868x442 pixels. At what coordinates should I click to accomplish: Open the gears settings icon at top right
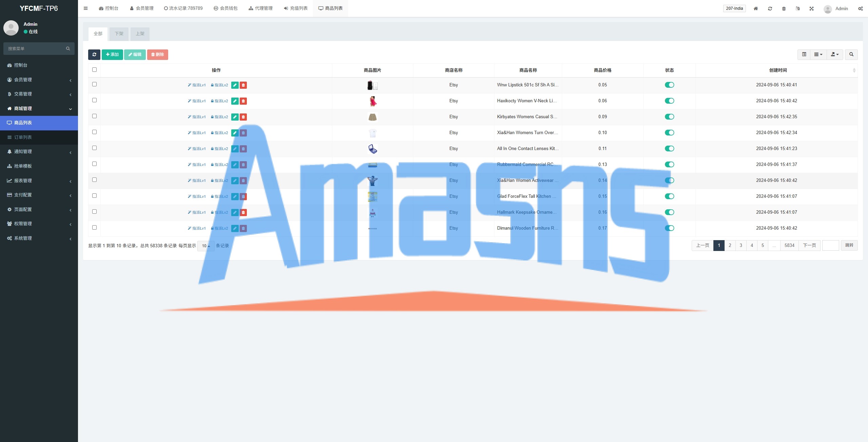coord(861,8)
